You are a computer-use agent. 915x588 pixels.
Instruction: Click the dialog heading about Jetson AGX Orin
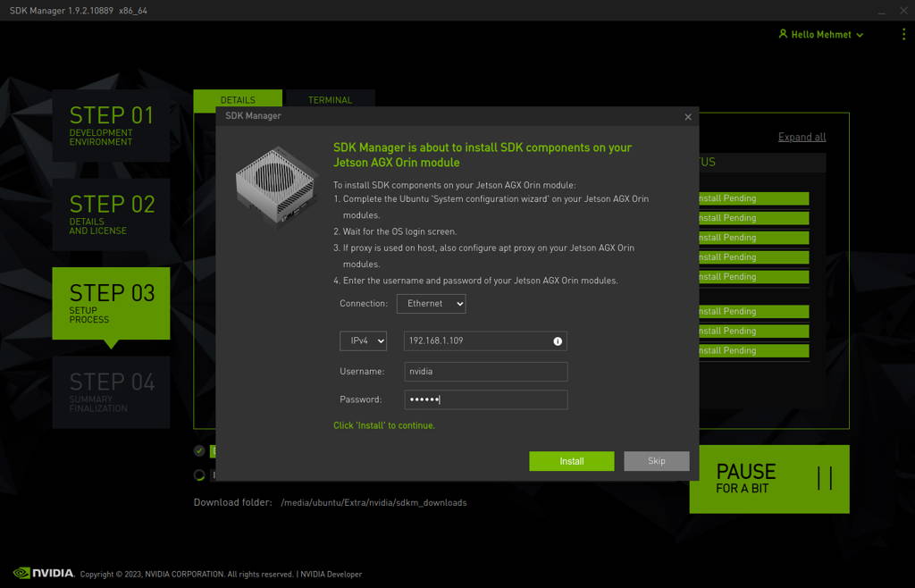click(482, 155)
